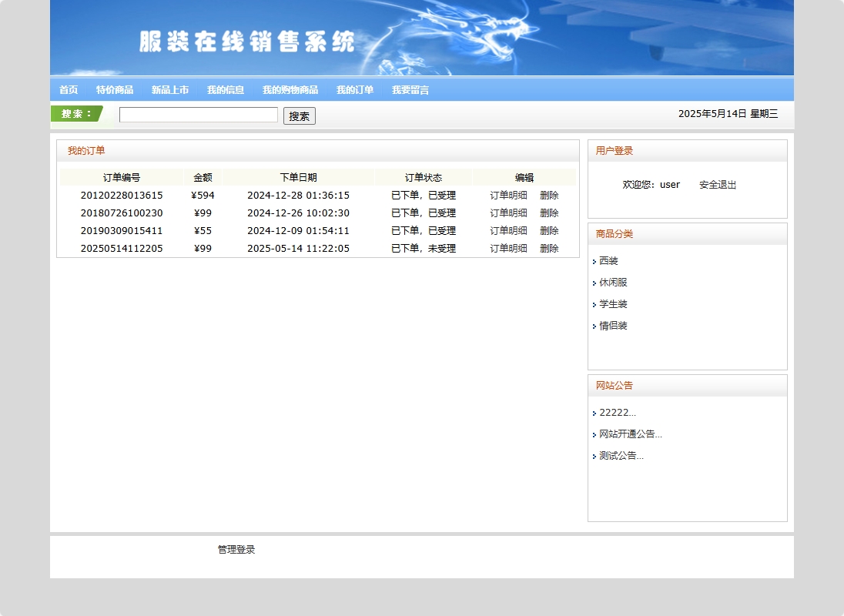Click the arrow icon beside 网站开通公告

[x=594, y=434]
